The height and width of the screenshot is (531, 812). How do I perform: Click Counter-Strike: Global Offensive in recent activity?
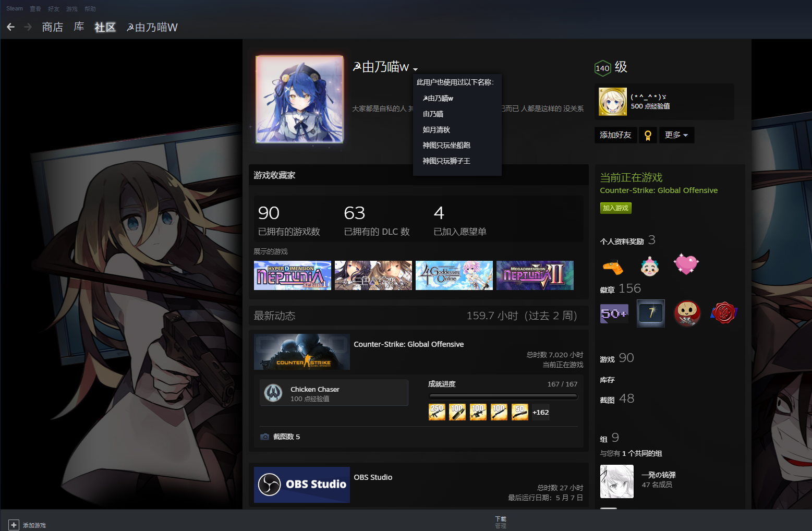coord(409,344)
